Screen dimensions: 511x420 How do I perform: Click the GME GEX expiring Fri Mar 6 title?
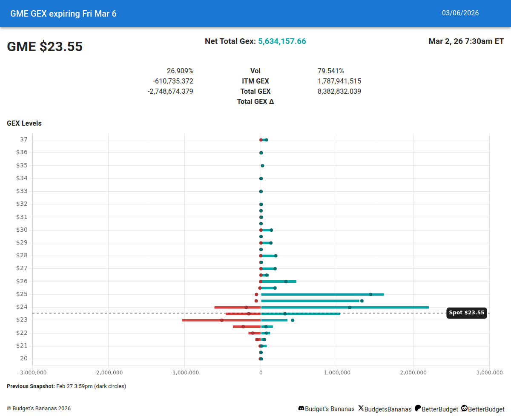click(x=63, y=14)
